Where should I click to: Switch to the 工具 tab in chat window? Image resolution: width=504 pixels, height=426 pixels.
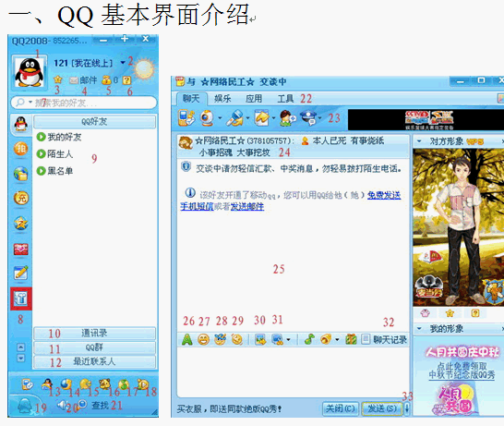pos(285,99)
